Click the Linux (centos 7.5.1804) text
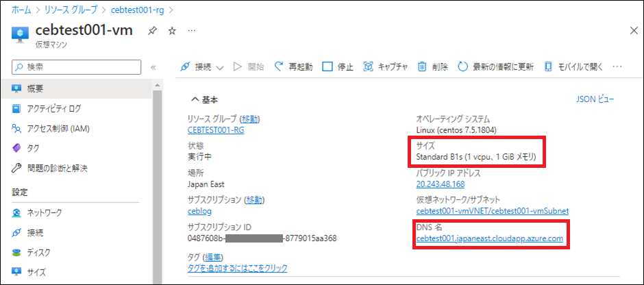Screen dimensions: 644x285 tap(457, 130)
